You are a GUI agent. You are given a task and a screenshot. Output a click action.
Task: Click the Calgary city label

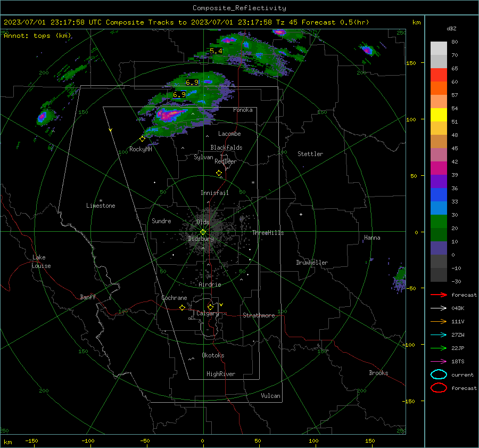click(208, 313)
